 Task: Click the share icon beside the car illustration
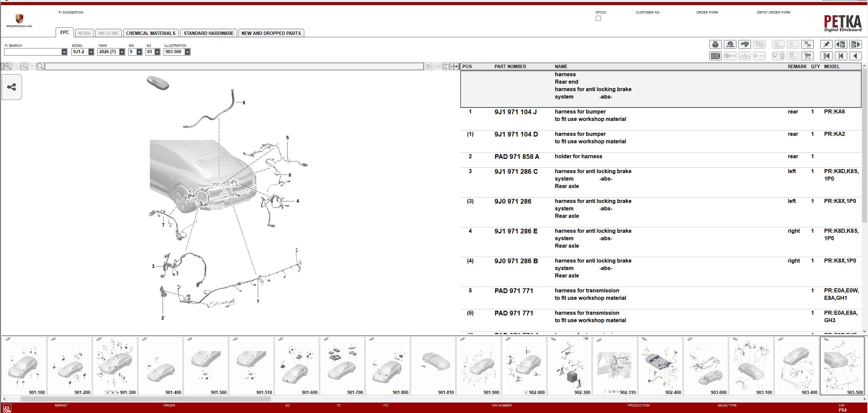(x=11, y=87)
